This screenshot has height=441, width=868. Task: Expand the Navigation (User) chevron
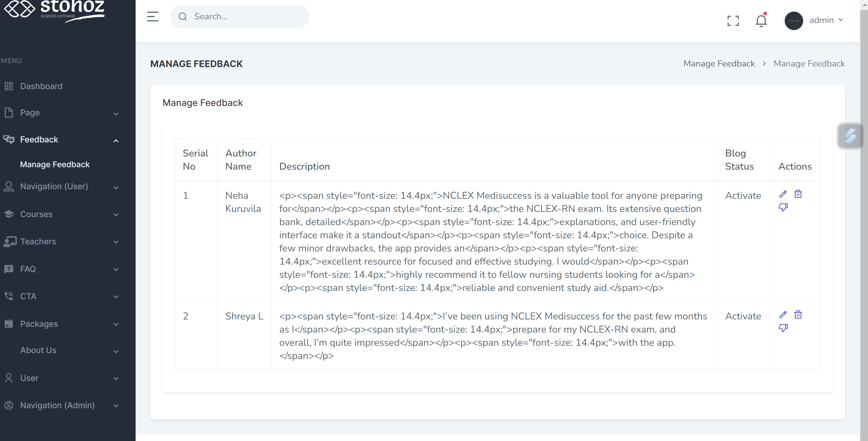coord(116,188)
